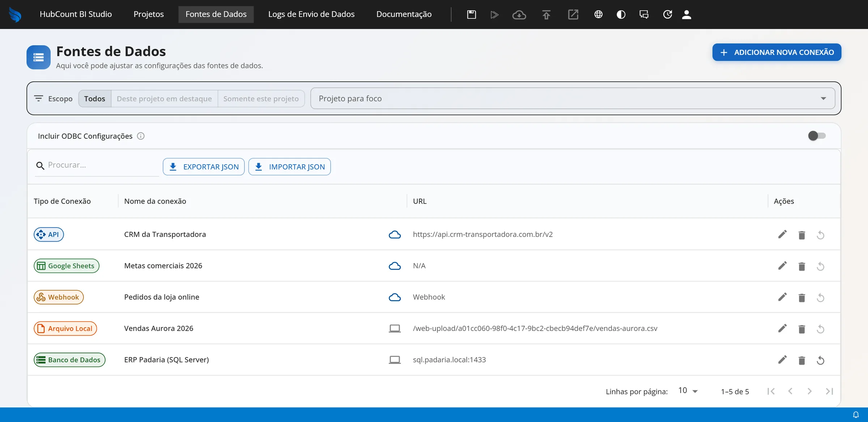The image size is (868, 422).
Task: Go to last page of the table
Action: pyautogui.click(x=829, y=391)
